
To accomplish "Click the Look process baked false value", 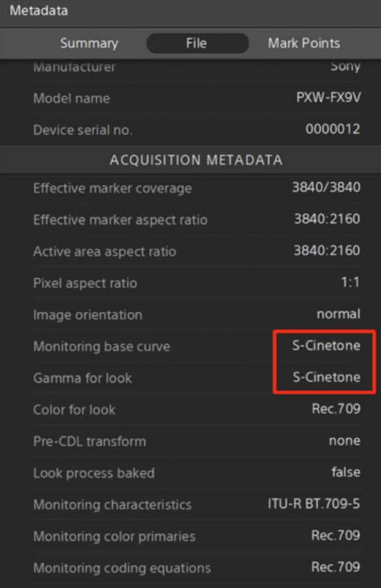I will pyautogui.click(x=345, y=472).
